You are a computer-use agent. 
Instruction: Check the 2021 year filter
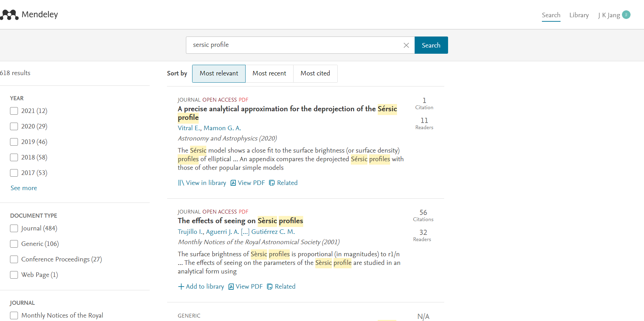tap(14, 111)
